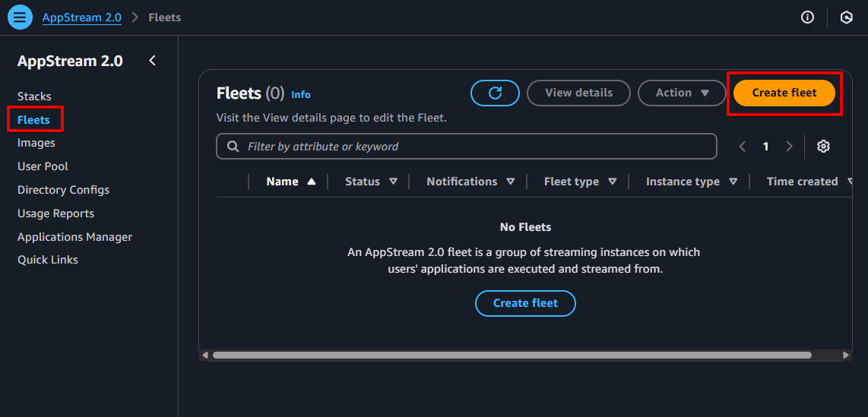Click the AppStream 2.0 sidebar title
The image size is (868, 417).
tap(70, 61)
